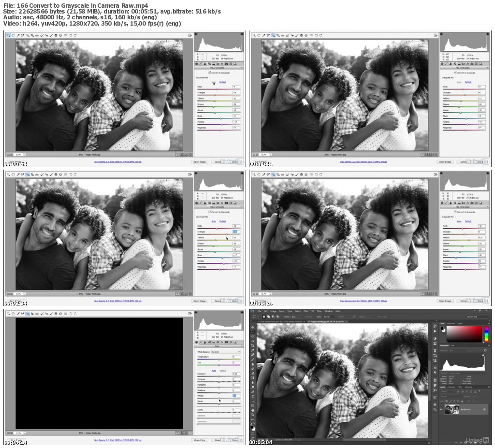Select the Move tool in Photoshop's toolbar

pos(253,327)
